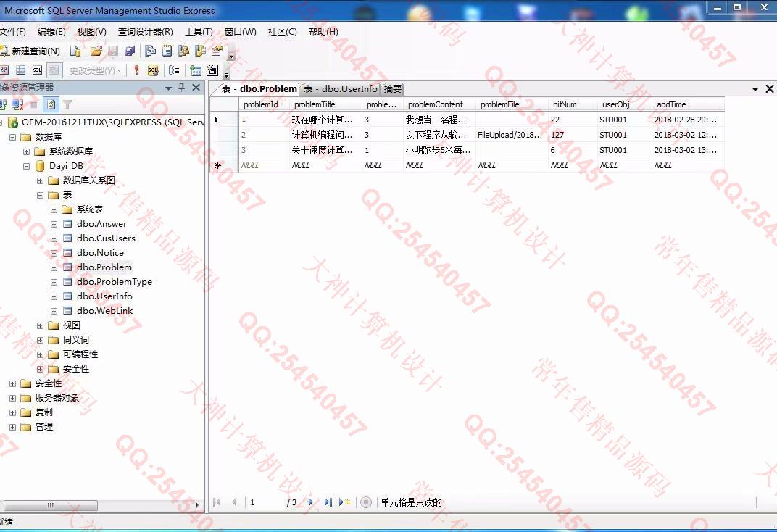The height and width of the screenshot is (532, 777).
Task: Close the Object Explorer panel
Action: pyautogui.click(x=196, y=88)
